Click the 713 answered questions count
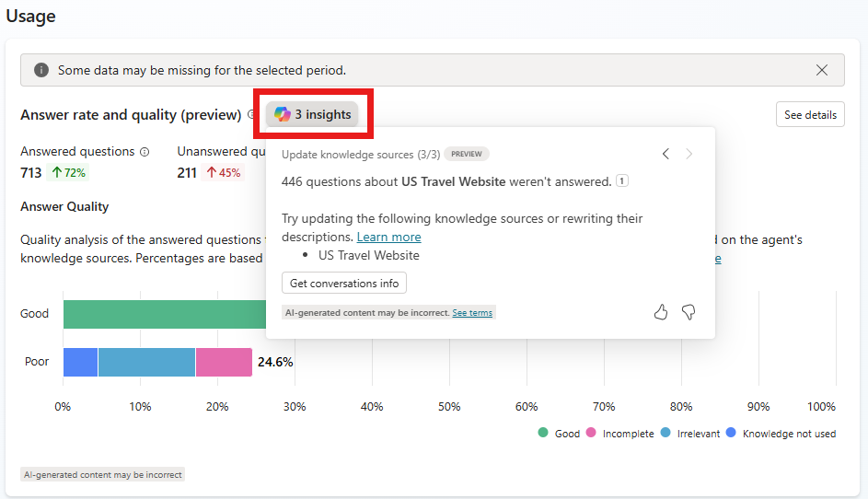The image size is (868, 499). coord(31,173)
